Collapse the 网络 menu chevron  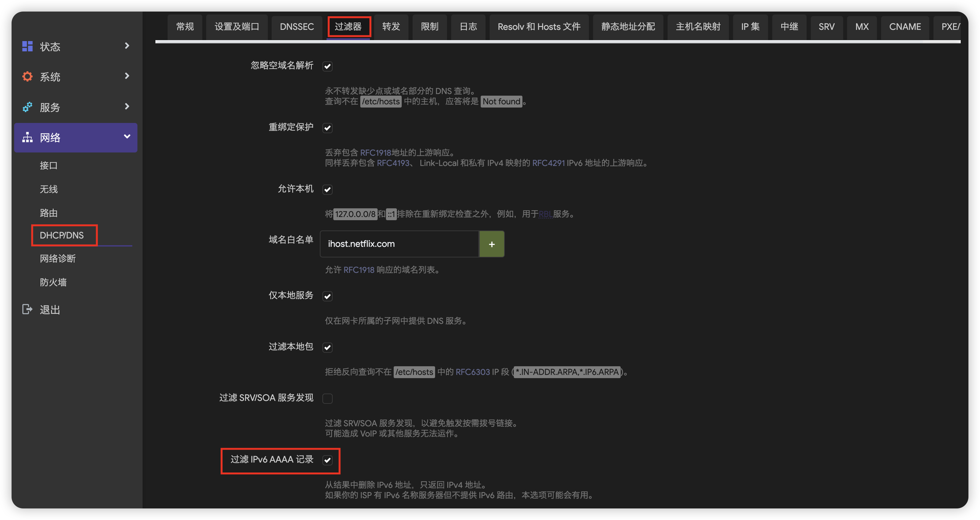pos(127,136)
